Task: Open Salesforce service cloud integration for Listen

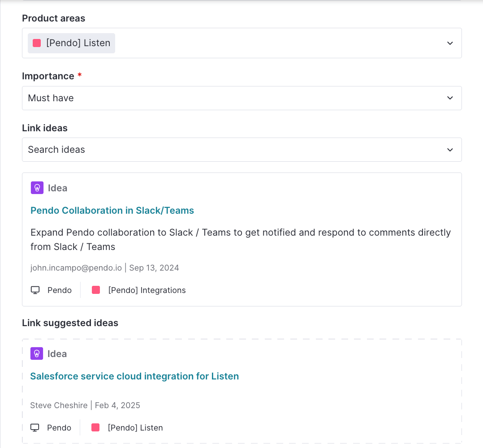Action: pyautogui.click(x=134, y=376)
